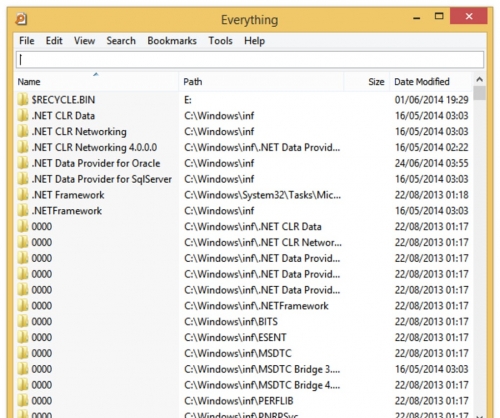Click the vertical scrollbar thumb
The height and width of the screenshot is (418, 500).
480,93
